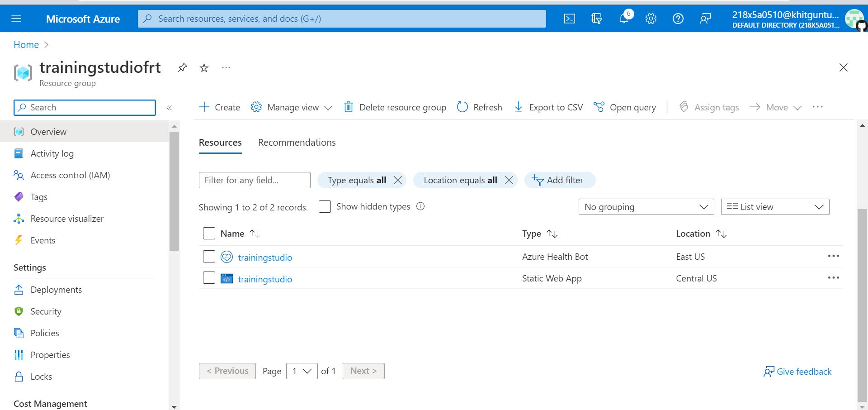The image size is (868, 410).
Task: Select the Static Web App trainingstudio checkbox
Action: (209, 278)
